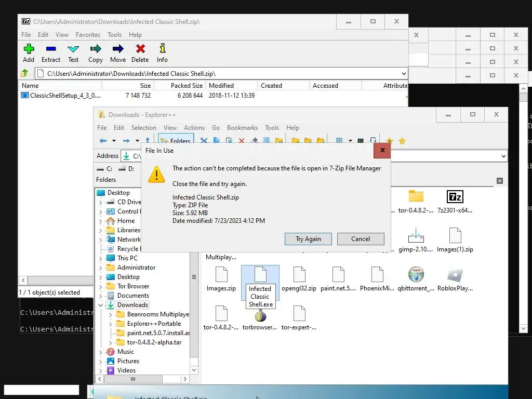Click the Extract icon in 7-Zip
The image size is (532, 399).
pos(51,49)
